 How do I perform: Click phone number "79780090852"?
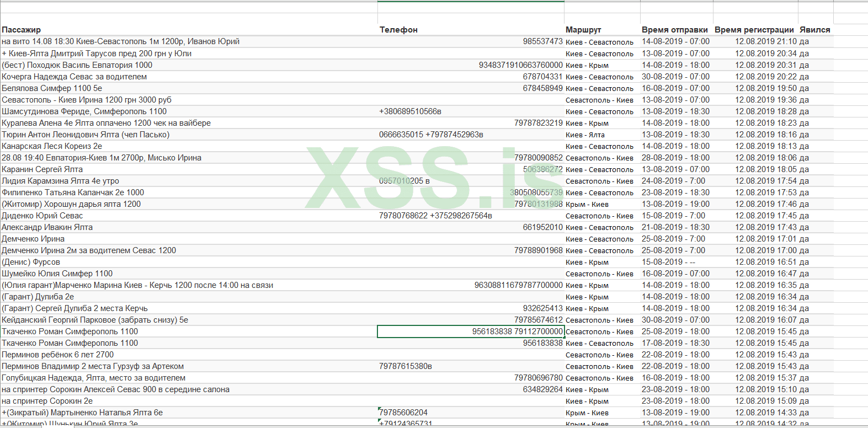point(539,158)
